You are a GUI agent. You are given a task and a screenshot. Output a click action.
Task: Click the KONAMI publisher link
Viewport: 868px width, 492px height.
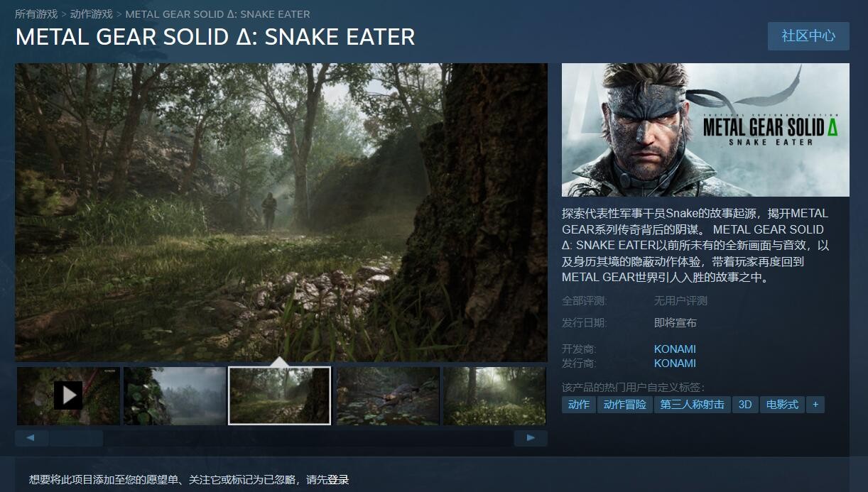(x=675, y=363)
